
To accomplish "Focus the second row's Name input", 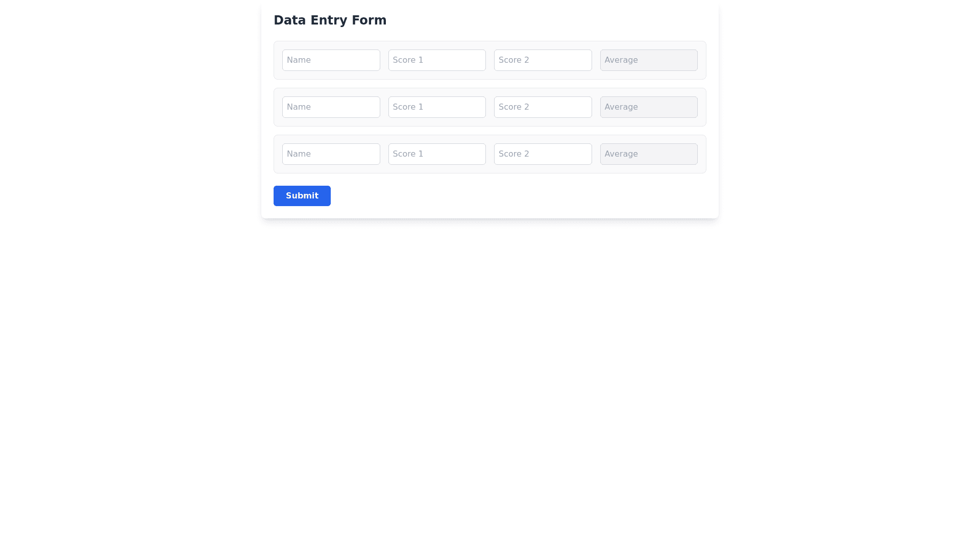I will tap(331, 107).
